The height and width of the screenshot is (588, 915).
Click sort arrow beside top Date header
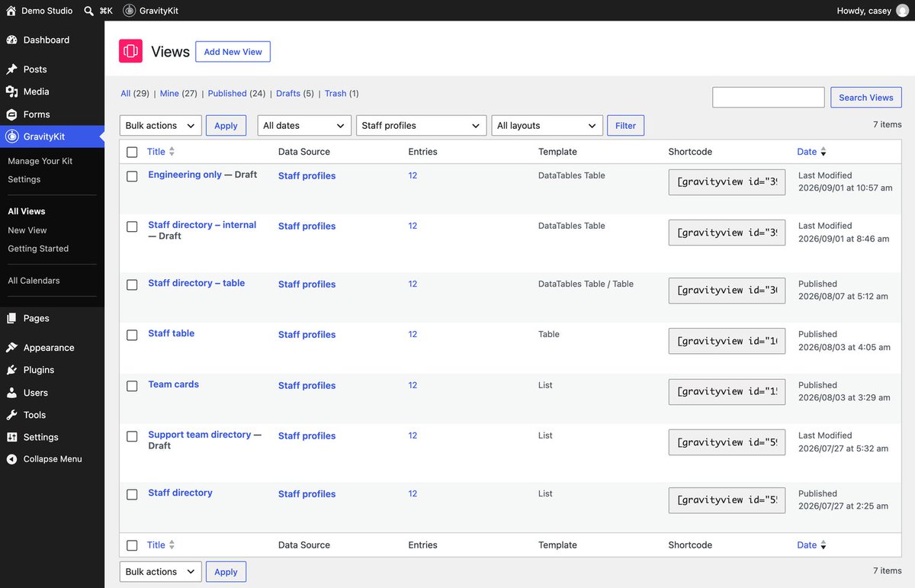(x=823, y=153)
